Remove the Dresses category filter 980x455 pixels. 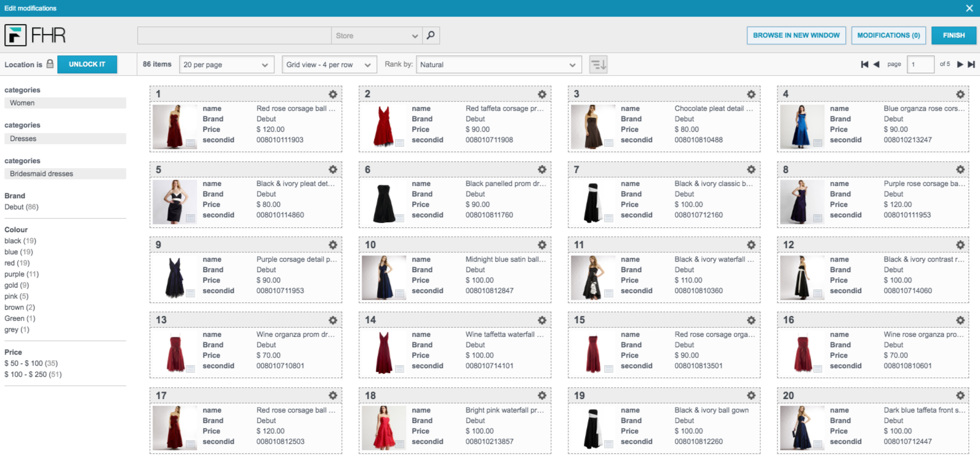[65, 139]
